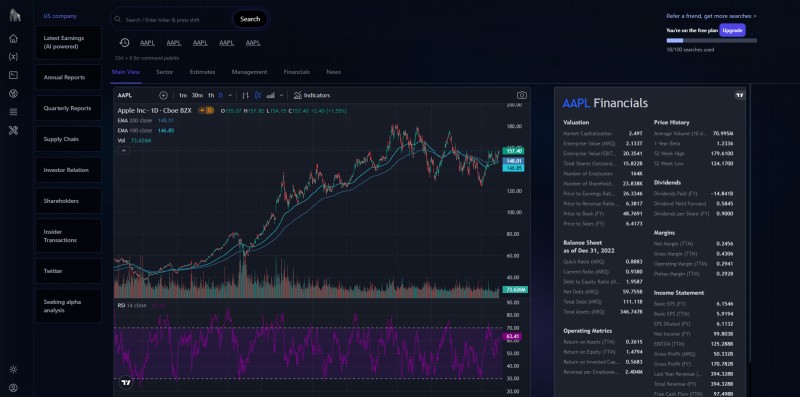Click Market Capitalization row in Valuation
This screenshot has width=800, height=397.
coord(603,133)
